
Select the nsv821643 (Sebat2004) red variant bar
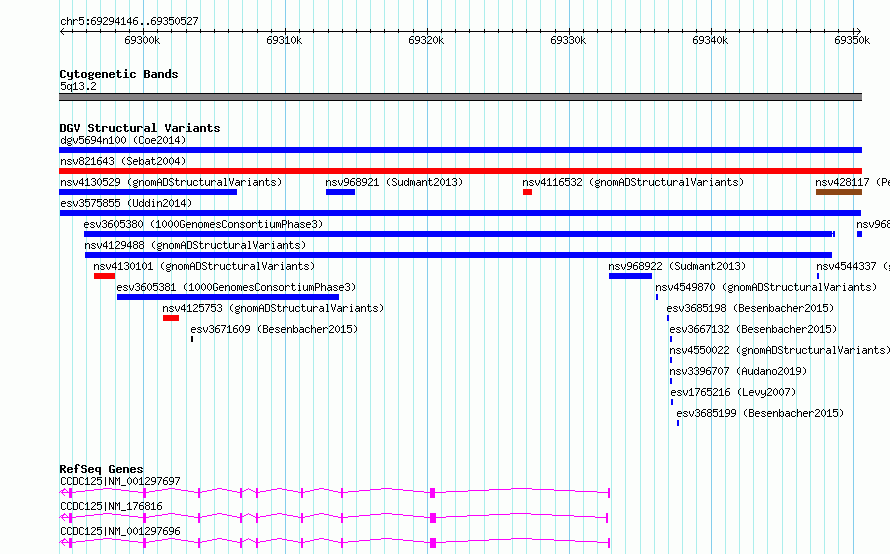pos(460,171)
